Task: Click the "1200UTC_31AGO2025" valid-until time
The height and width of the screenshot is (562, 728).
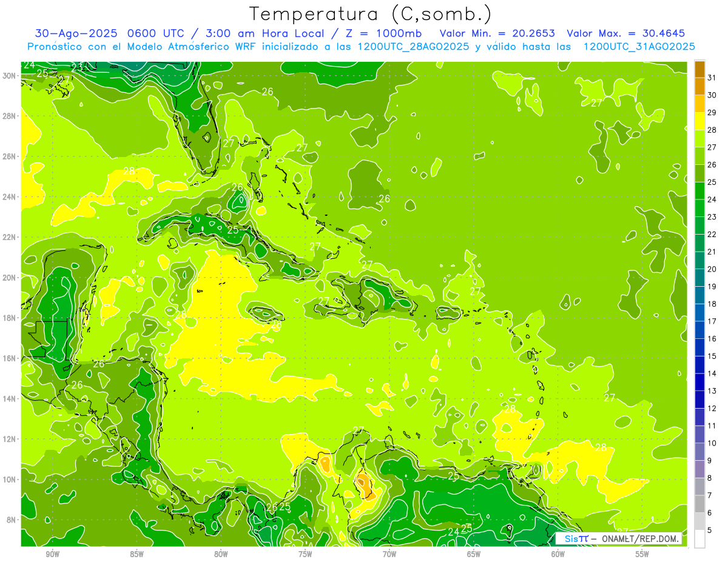Action: point(639,47)
